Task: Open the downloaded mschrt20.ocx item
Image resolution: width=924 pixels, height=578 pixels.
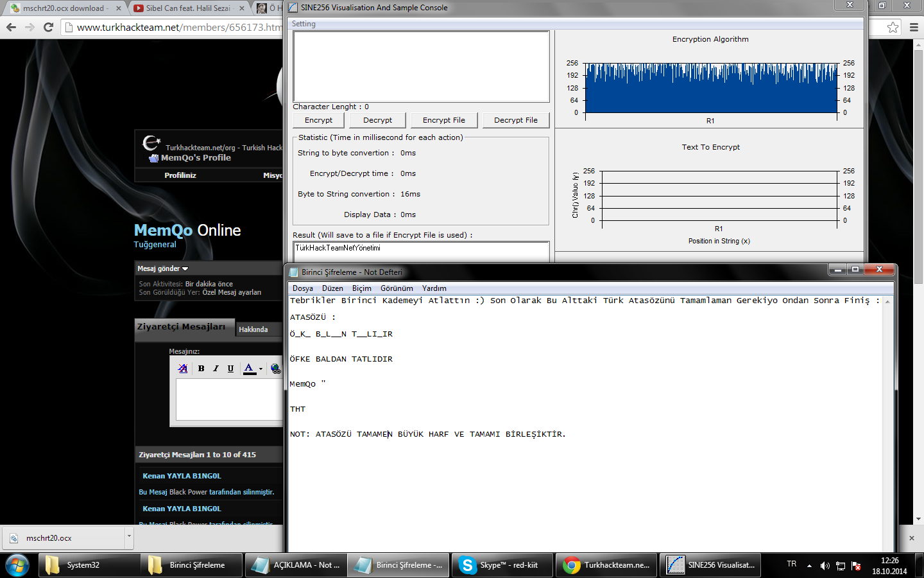Action: 63,538
